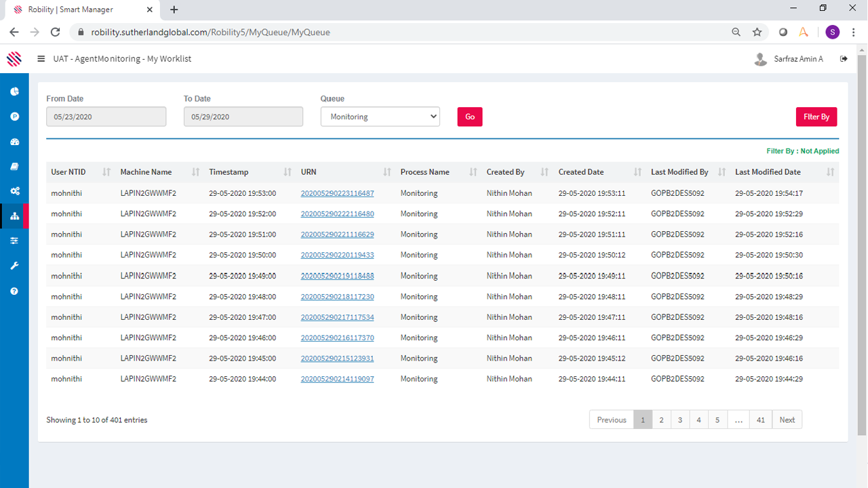Open Chrome three-dot menu
The width and height of the screenshot is (868, 488).
[853, 32]
